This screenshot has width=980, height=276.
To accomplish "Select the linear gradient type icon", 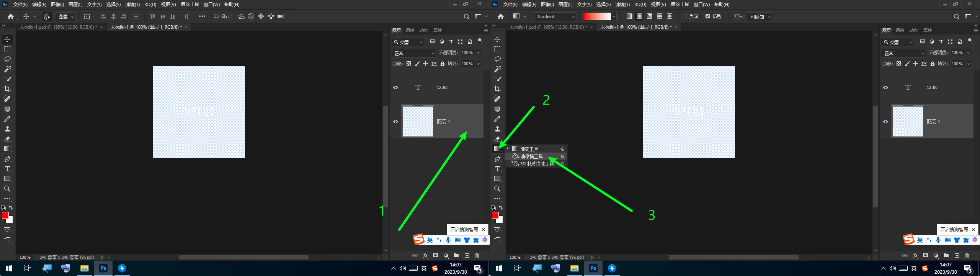I will (630, 16).
